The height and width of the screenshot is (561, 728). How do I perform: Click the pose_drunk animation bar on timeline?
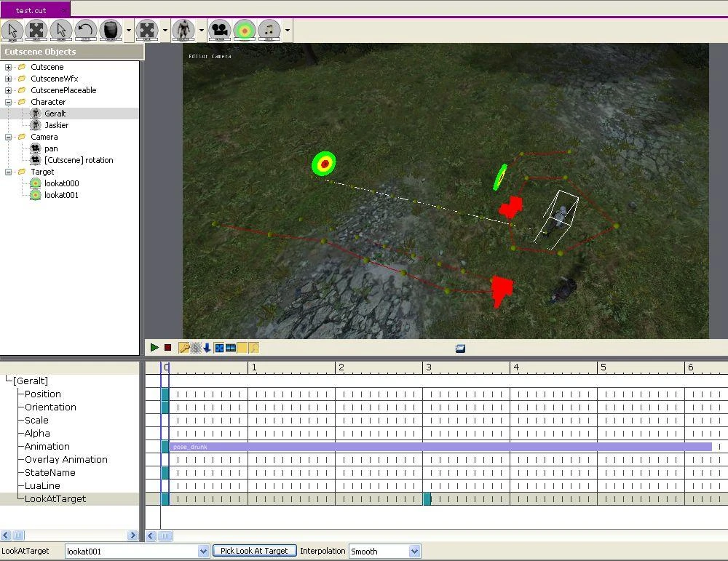[440, 447]
